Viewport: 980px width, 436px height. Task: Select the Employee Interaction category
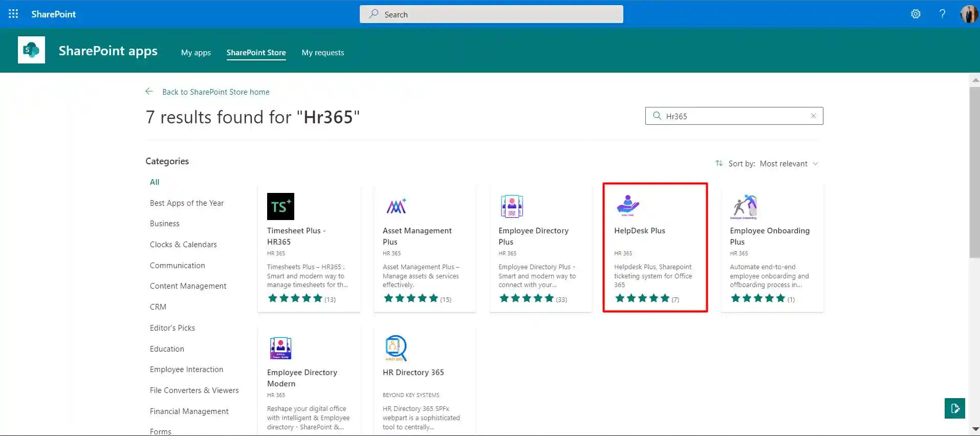coord(186,369)
